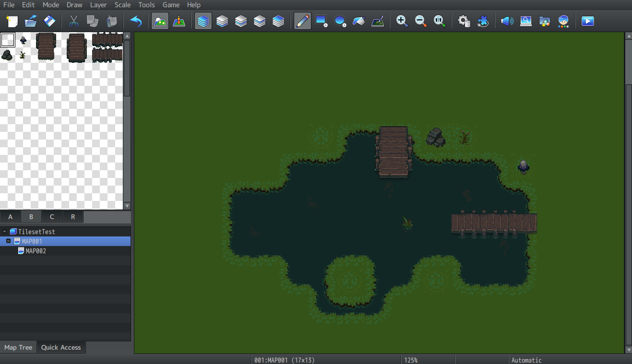Undo the last action with the blue arrow
The height and width of the screenshot is (364, 632).
click(x=136, y=21)
